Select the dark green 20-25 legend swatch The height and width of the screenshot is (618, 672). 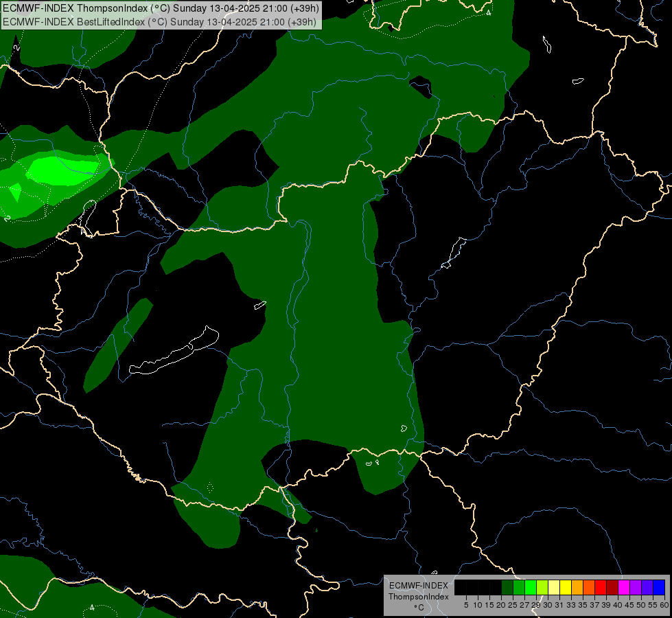pos(507,587)
